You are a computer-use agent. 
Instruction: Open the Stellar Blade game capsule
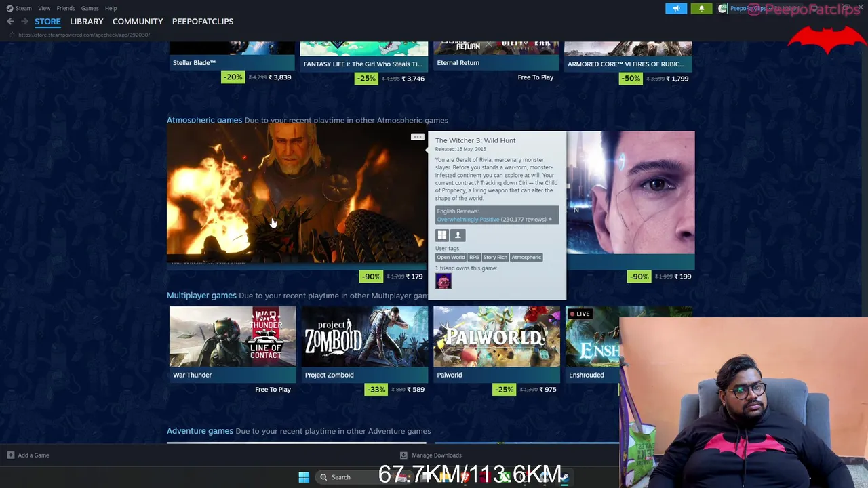[x=232, y=56]
